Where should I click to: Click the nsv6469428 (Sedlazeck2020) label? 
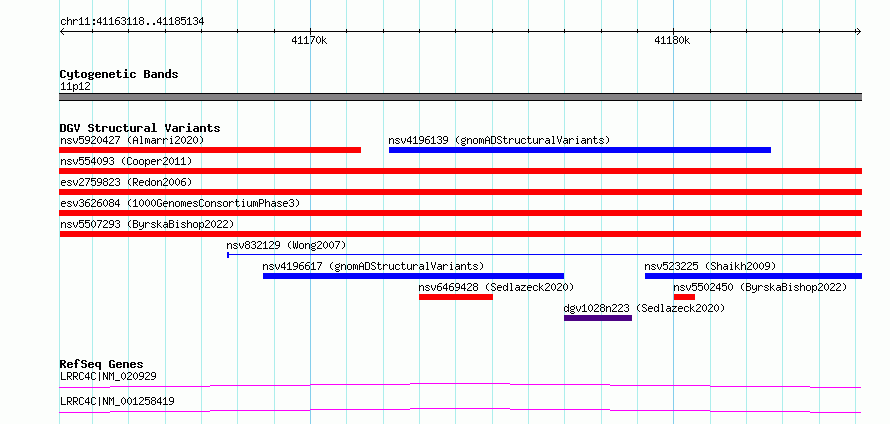[x=496, y=287]
